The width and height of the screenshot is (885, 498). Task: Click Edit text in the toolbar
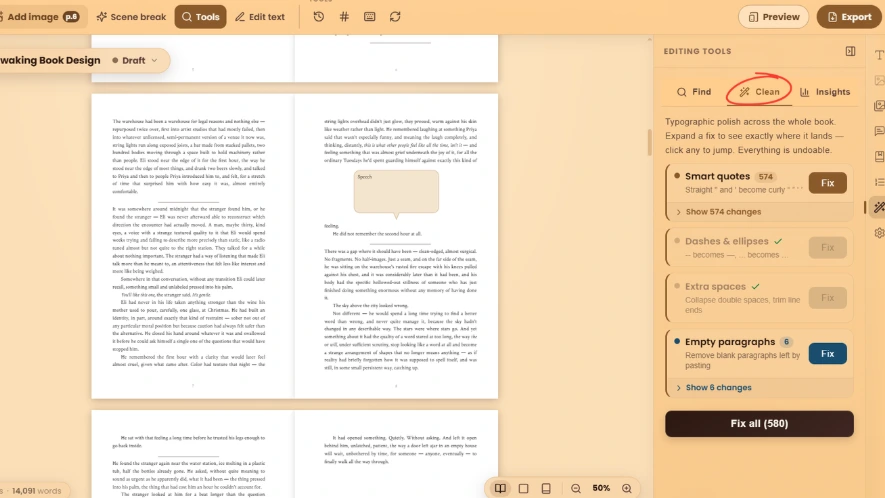tap(260, 17)
